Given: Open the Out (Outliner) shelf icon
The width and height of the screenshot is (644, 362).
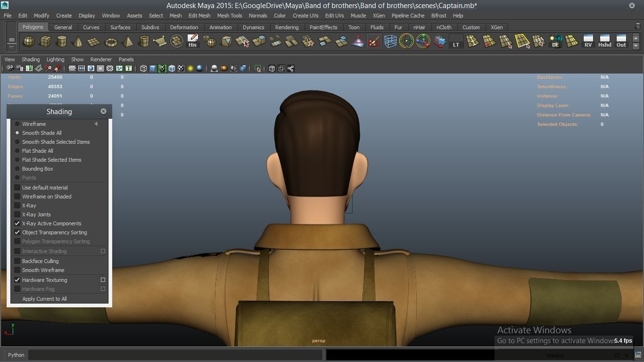Looking at the screenshot, I should (621, 41).
